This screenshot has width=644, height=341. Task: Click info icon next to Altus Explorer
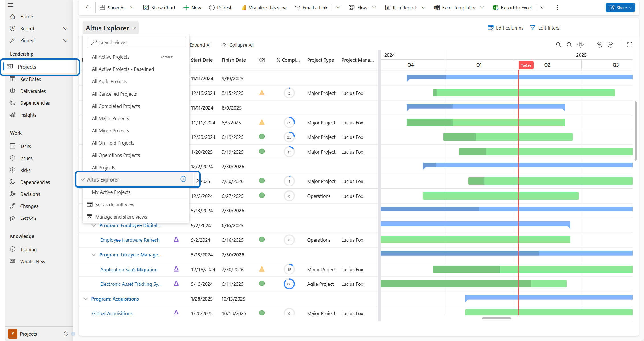pos(183,179)
